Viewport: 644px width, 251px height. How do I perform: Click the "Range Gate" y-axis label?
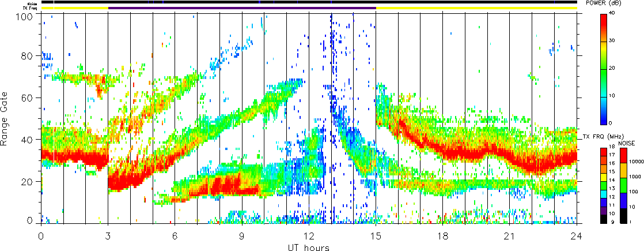[x=4, y=118]
